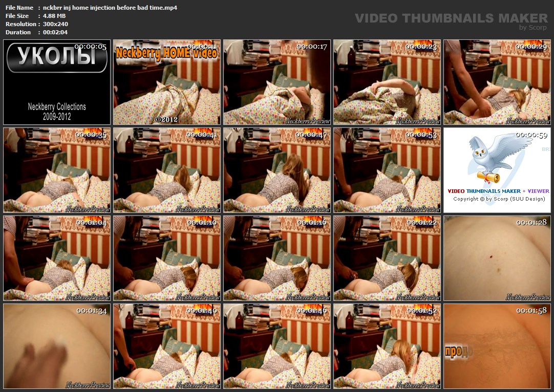
Task: Click the Resolution value 300x240
Action: click(x=55, y=24)
